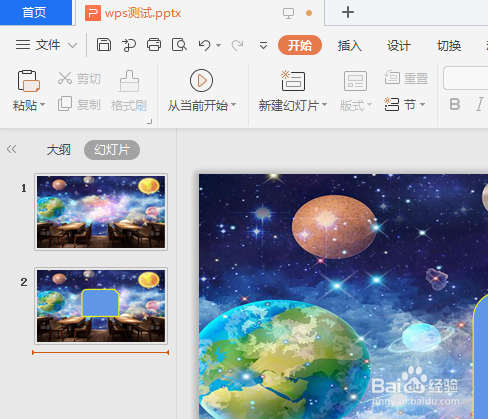
Task: Click the 新建幻灯片 icon
Action: tap(293, 81)
